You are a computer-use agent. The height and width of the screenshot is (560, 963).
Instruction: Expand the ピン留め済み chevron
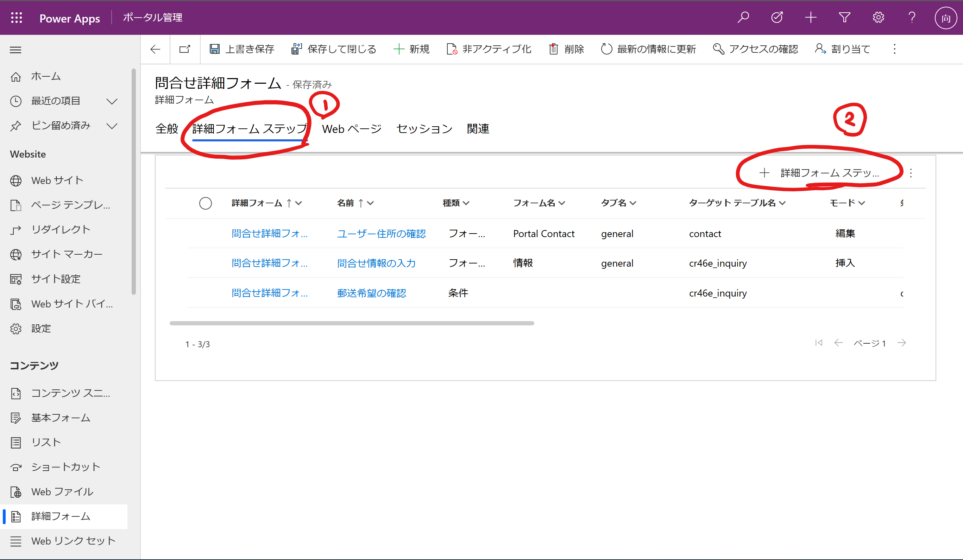(x=112, y=126)
